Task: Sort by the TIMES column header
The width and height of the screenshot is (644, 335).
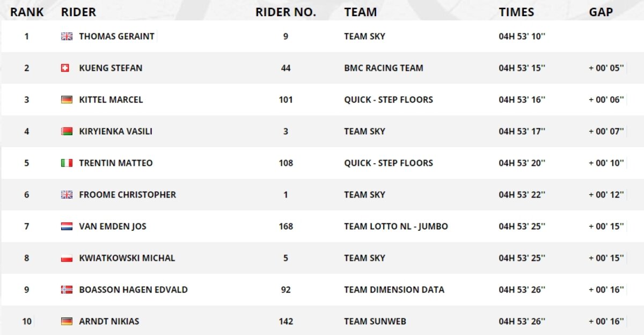Action: click(516, 12)
